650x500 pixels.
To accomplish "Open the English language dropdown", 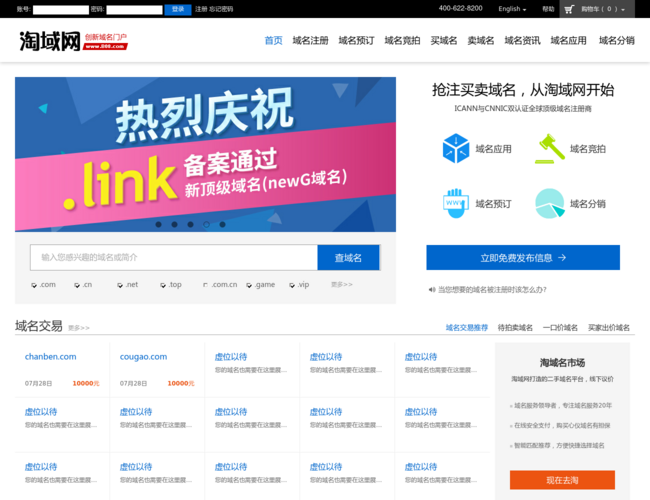I will click(x=513, y=9).
